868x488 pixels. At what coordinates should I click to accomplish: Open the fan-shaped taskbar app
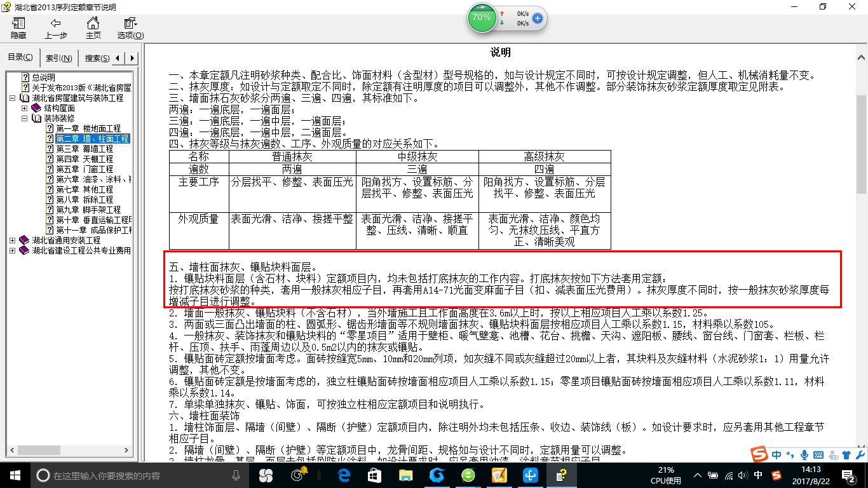tap(266, 475)
